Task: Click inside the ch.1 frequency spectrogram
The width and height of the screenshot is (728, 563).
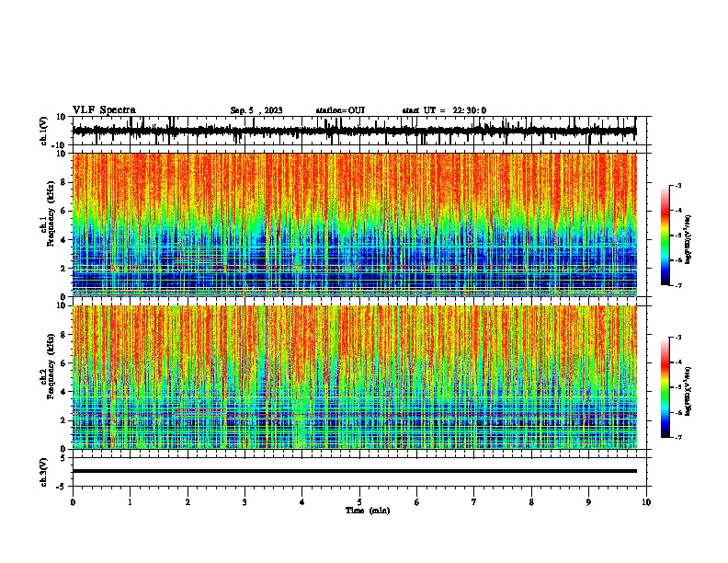Action: coord(354,224)
